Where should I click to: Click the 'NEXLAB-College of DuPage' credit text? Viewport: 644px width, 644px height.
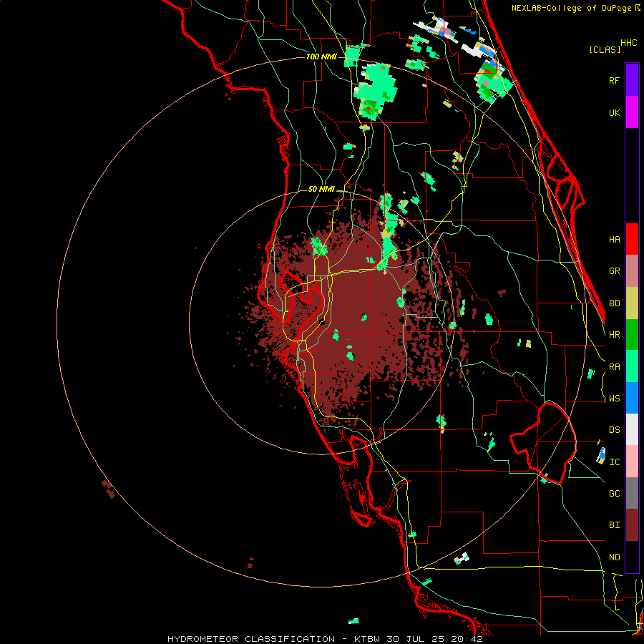tap(571, 8)
